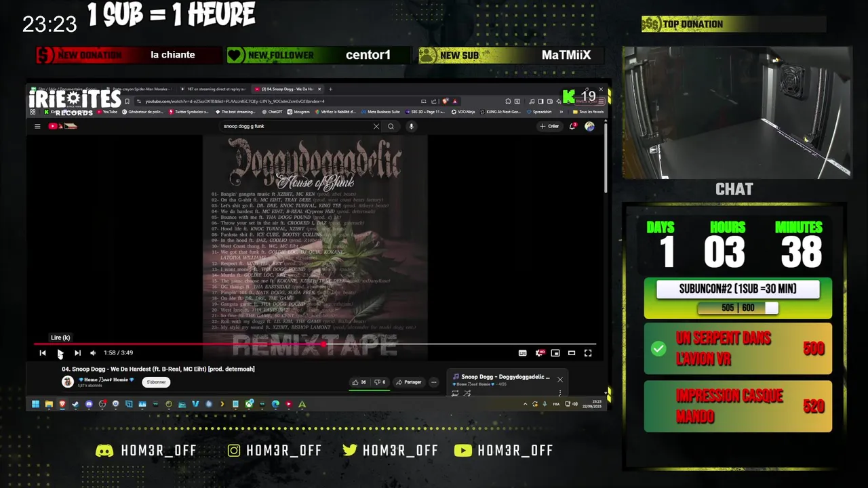Expand the system tray hidden icons
Image resolution: width=868 pixels, height=488 pixels.
525,405
